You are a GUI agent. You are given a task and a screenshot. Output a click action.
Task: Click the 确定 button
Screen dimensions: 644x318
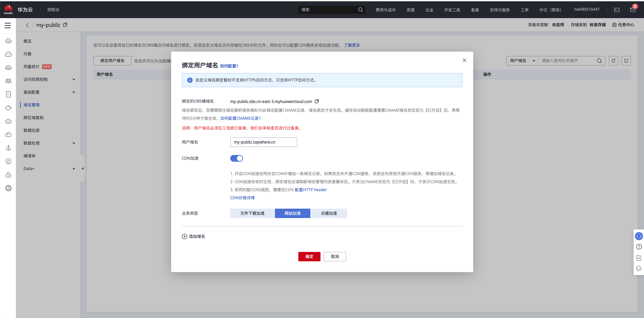pyautogui.click(x=309, y=257)
